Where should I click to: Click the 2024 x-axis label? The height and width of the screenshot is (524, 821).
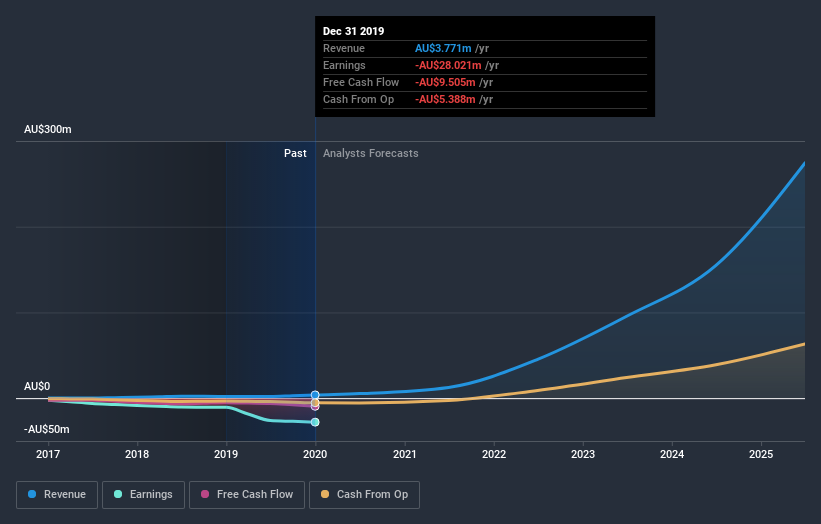click(x=672, y=454)
